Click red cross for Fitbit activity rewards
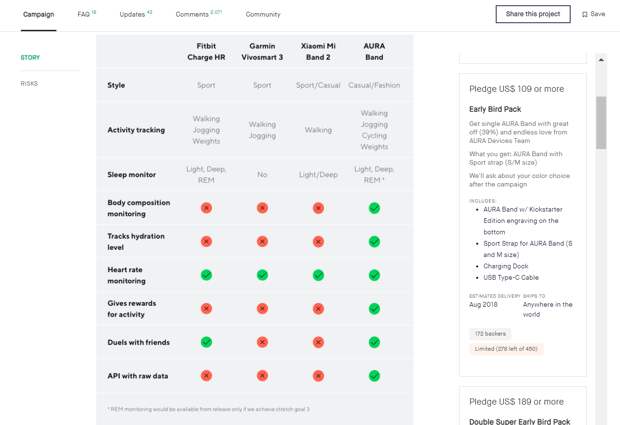620x425 pixels. click(x=206, y=309)
